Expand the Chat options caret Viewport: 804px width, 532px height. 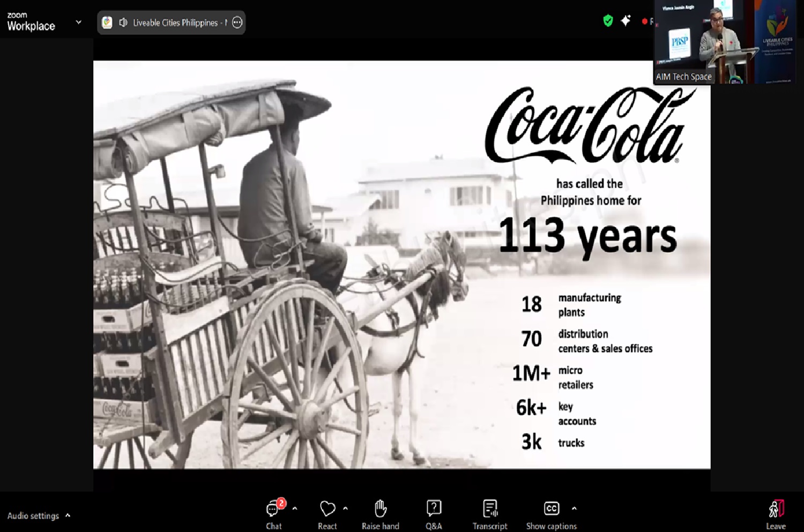point(294,508)
